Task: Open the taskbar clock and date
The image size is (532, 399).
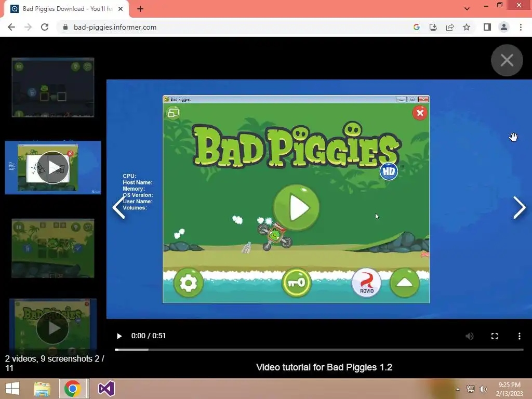Action: click(510, 389)
